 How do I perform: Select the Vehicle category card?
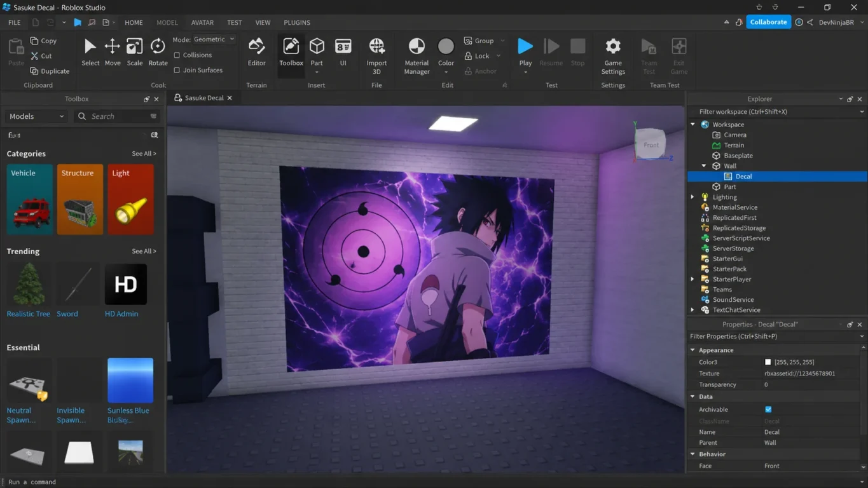click(29, 200)
